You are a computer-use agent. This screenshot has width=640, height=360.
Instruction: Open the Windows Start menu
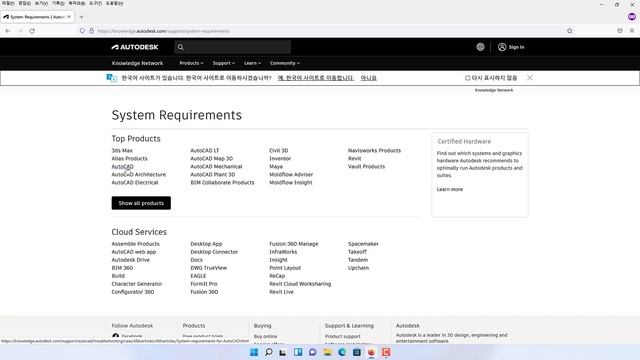point(254,352)
